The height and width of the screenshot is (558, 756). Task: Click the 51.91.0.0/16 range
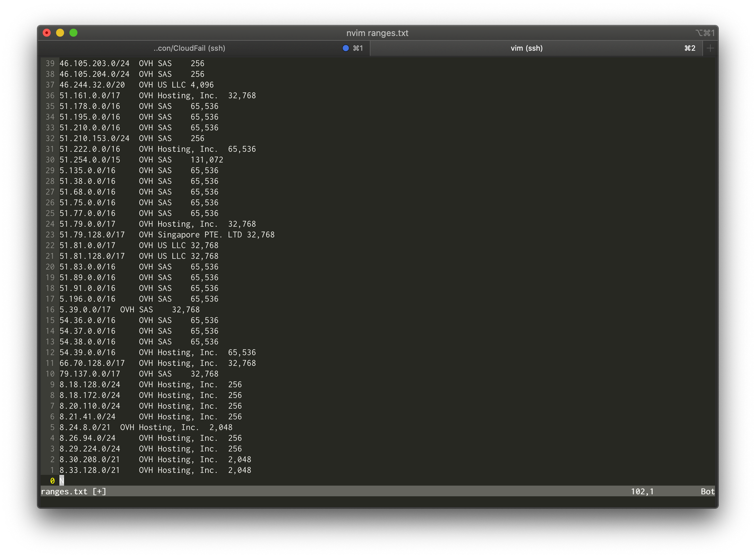pyautogui.click(x=87, y=288)
